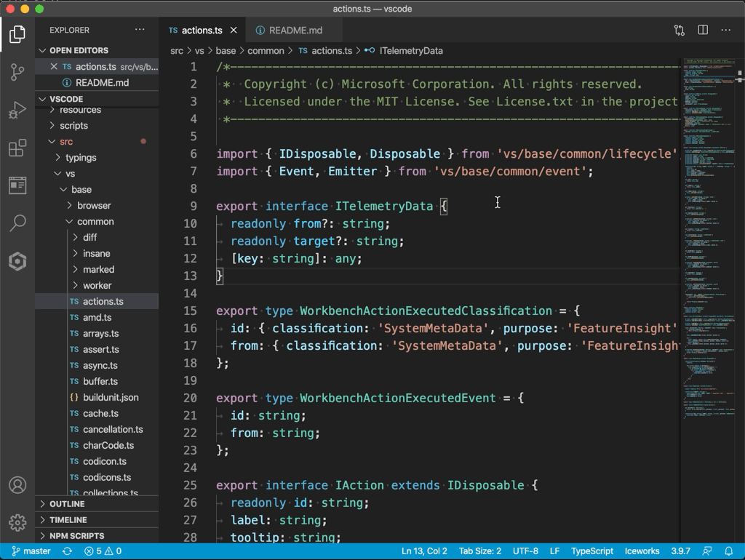Viewport: 745px width, 560px height.
Task: Open the Source Control view
Action: click(x=17, y=72)
